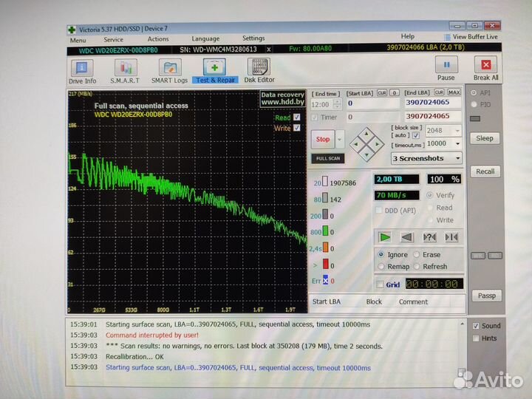
Task: Enable the Grid checkbox
Action: pyautogui.click(x=380, y=284)
